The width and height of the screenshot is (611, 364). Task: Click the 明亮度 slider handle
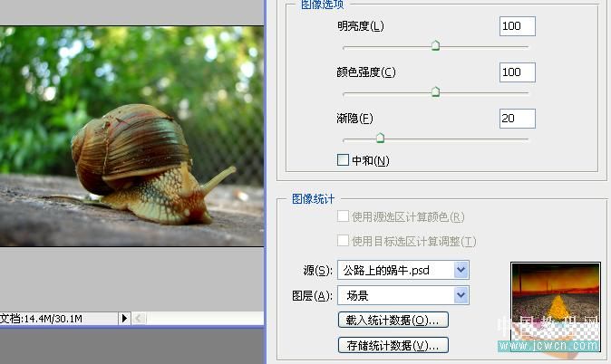click(436, 45)
